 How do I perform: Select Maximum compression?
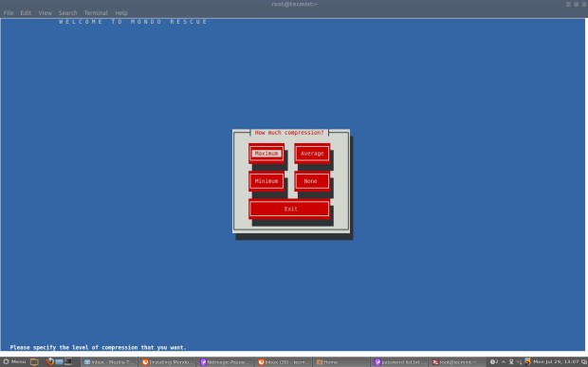coord(266,154)
